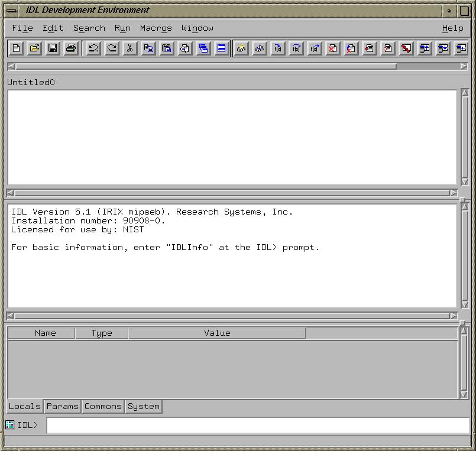476x451 pixels.
Task: Click the "Licensed for use by: NIST" line
Action: 77,230
